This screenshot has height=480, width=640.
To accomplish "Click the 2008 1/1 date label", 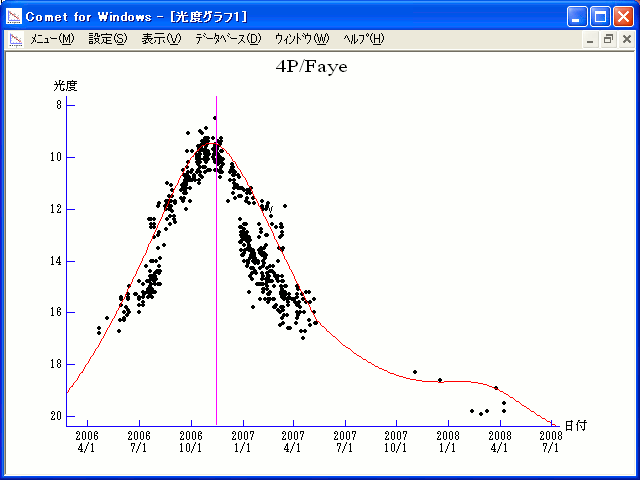I will click(448, 442).
